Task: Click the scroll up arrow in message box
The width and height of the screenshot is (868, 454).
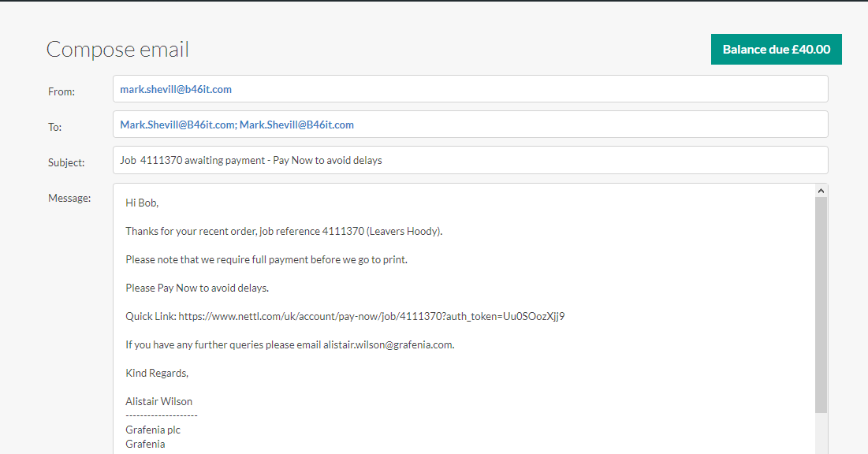Action: [821, 191]
